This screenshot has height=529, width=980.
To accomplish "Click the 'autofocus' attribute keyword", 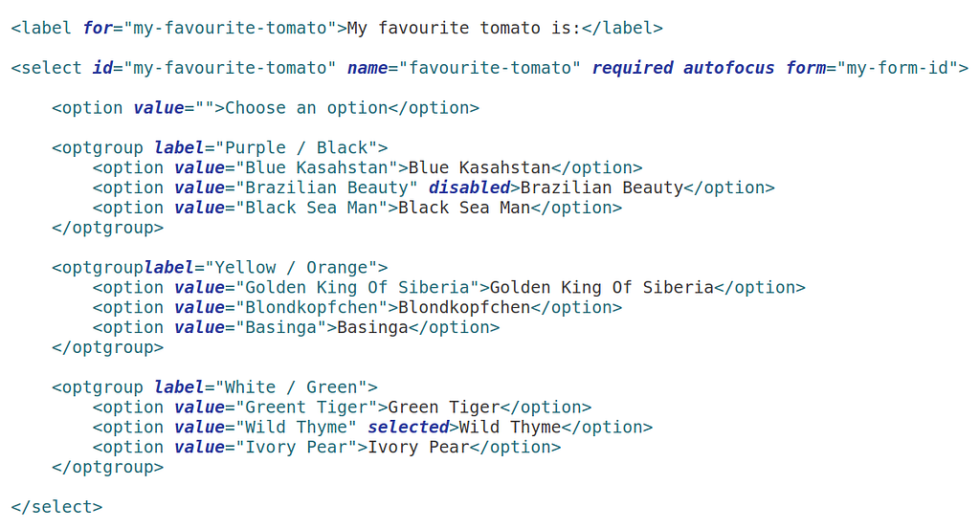I will point(728,68).
